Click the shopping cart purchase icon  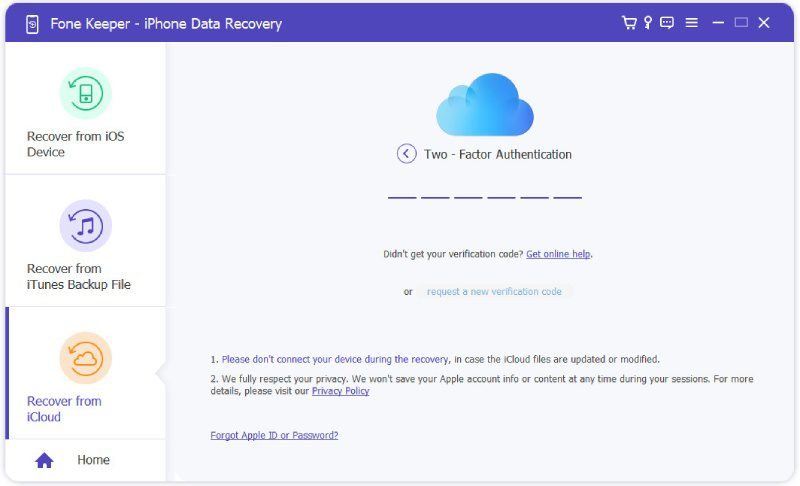[x=629, y=23]
